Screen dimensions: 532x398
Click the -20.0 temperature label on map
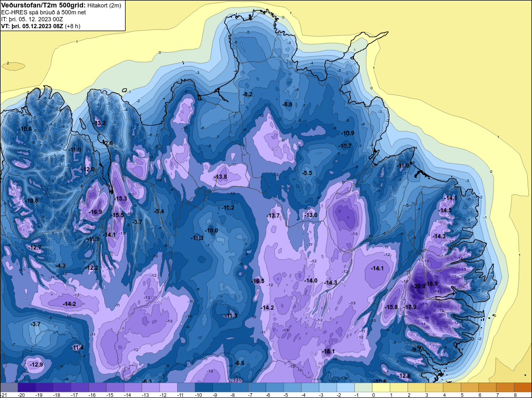[419, 286]
